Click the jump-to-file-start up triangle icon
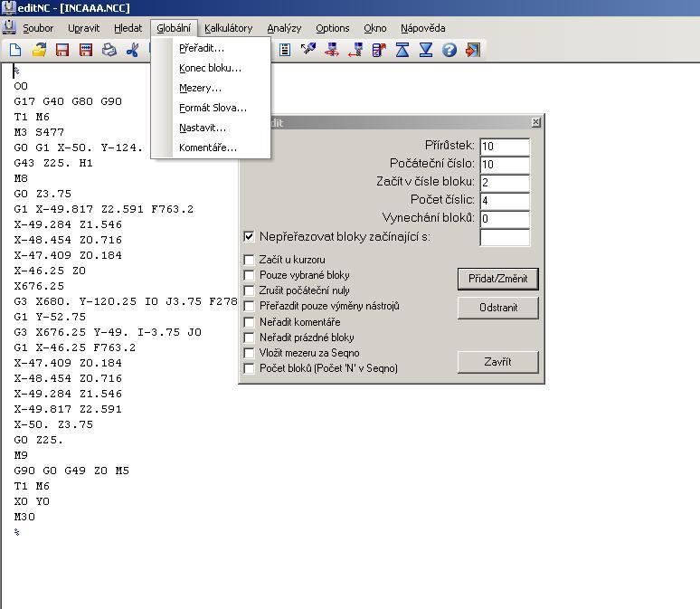Image resolution: width=700 pixels, height=609 pixels. 402,51
